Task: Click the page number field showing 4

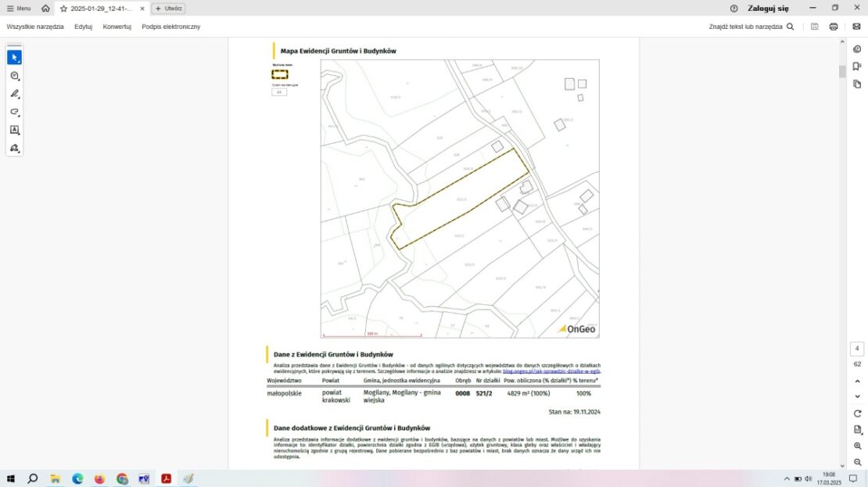Action: pos(857,349)
